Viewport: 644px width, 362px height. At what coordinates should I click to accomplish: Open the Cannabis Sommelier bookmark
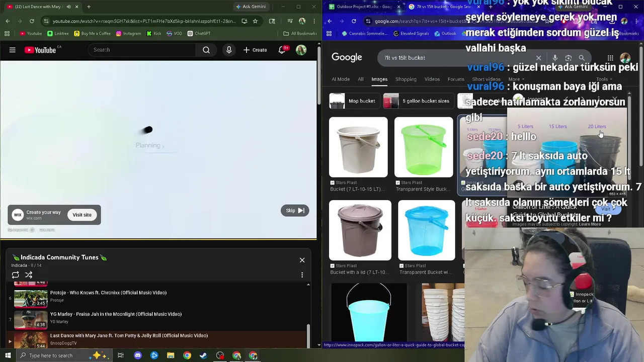(364, 34)
